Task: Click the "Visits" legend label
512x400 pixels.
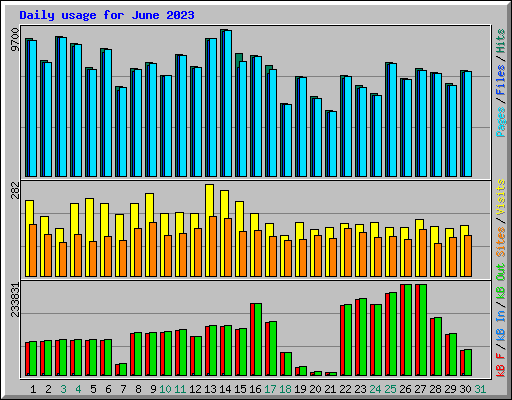Action: coord(501,198)
